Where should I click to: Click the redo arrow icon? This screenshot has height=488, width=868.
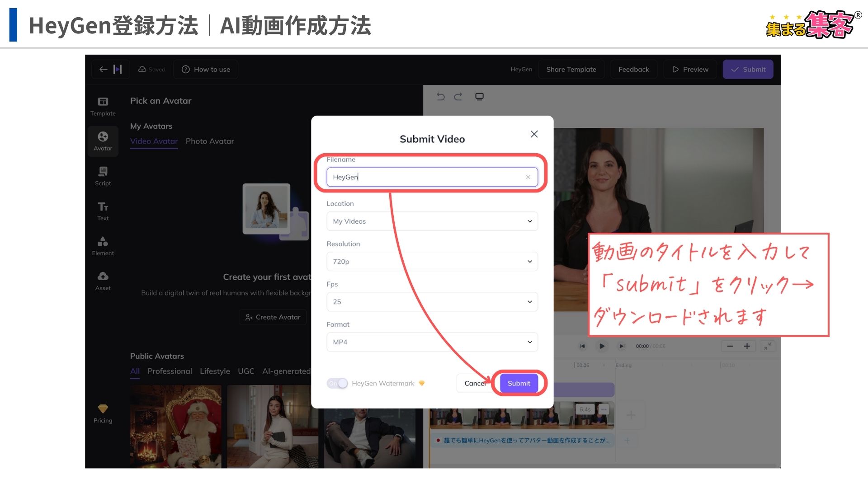458,96
